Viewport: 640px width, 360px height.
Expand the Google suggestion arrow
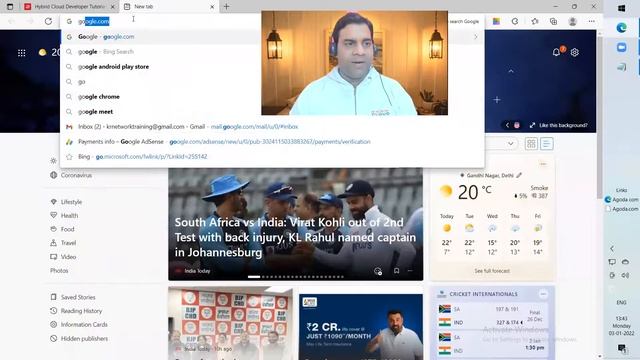tap(476, 37)
